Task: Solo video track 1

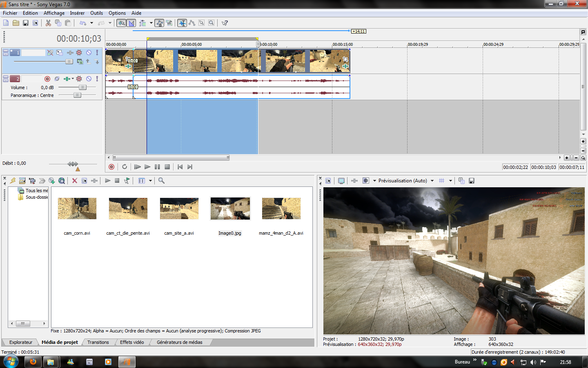Action: (97, 53)
